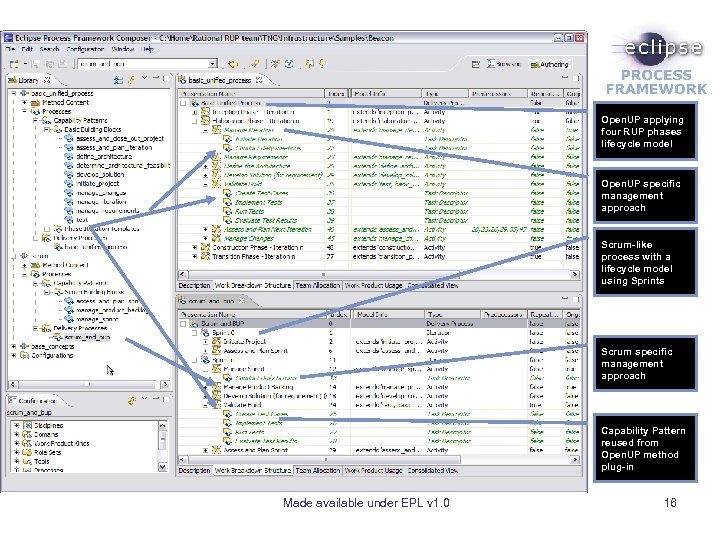Expand Construction Phase iteration row

pyautogui.click(x=195, y=247)
